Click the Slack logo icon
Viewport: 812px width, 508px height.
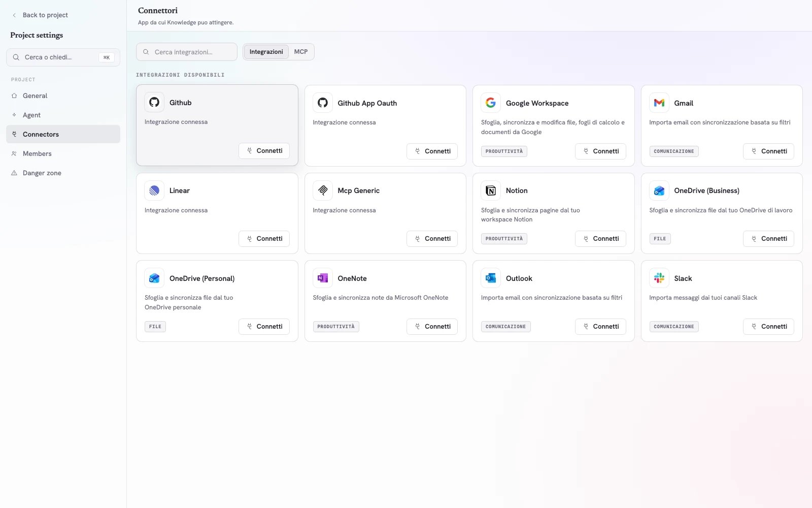659,278
